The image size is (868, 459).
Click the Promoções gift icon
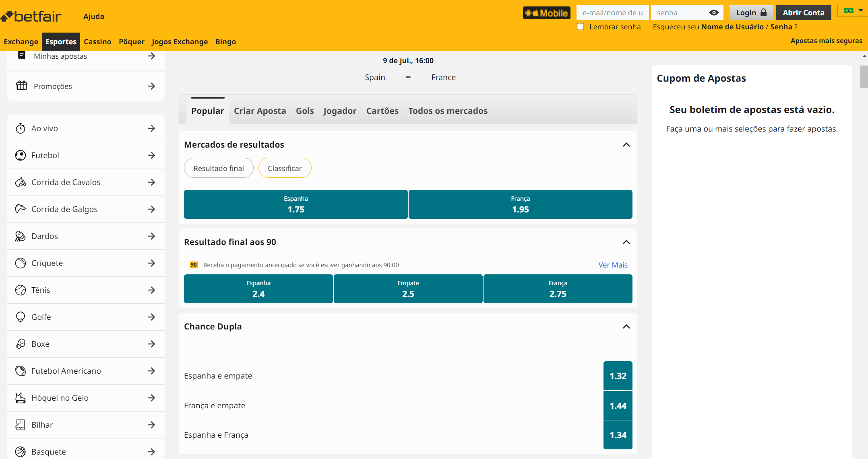(22, 86)
